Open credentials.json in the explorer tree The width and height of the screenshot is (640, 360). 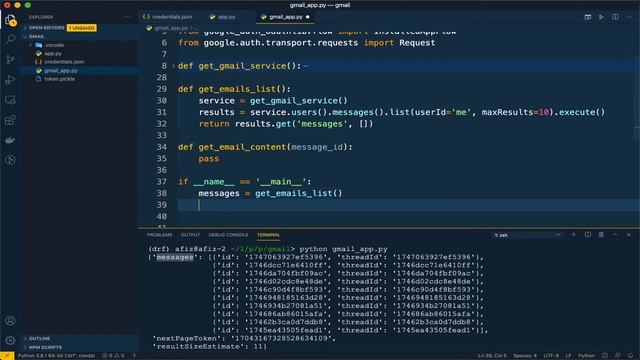click(x=80, y=62)
